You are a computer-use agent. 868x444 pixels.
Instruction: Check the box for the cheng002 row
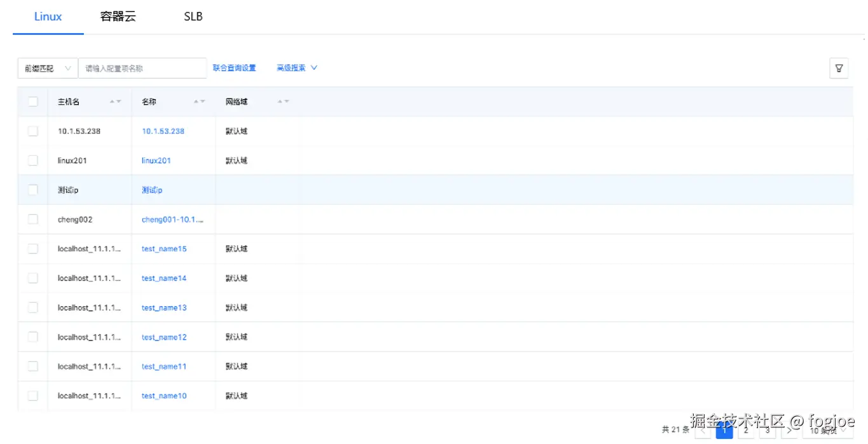33,219
